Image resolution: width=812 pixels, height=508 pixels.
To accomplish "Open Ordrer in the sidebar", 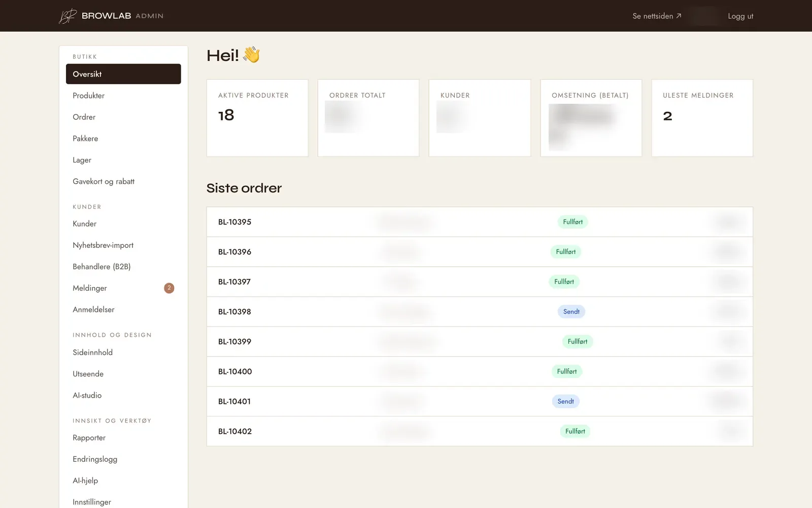I will point(123,117).
